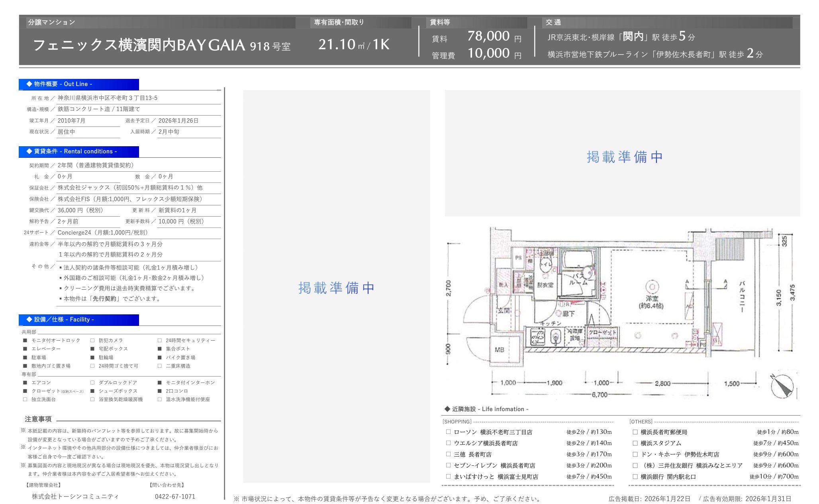Toggle the 温水洗浄機能付便座 checkbox
Image resolution: width=819 pixels, height=504 pixels.
click(x=160, y=399)
